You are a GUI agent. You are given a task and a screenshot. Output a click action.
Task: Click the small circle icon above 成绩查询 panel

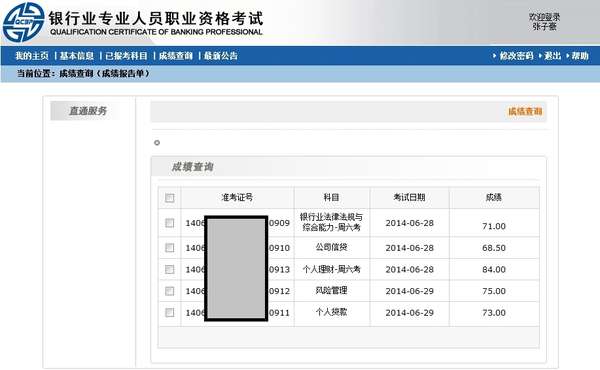pyautogui.click(x=157, y=143)
